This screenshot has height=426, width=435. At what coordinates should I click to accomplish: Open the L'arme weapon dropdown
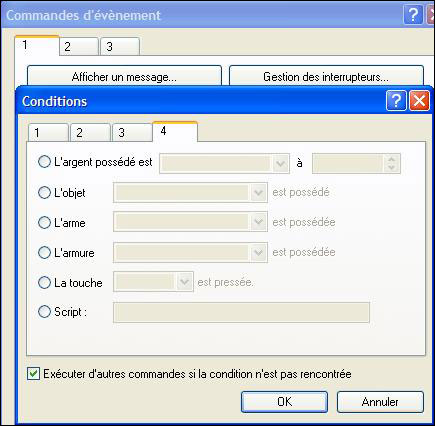(190, 222)
